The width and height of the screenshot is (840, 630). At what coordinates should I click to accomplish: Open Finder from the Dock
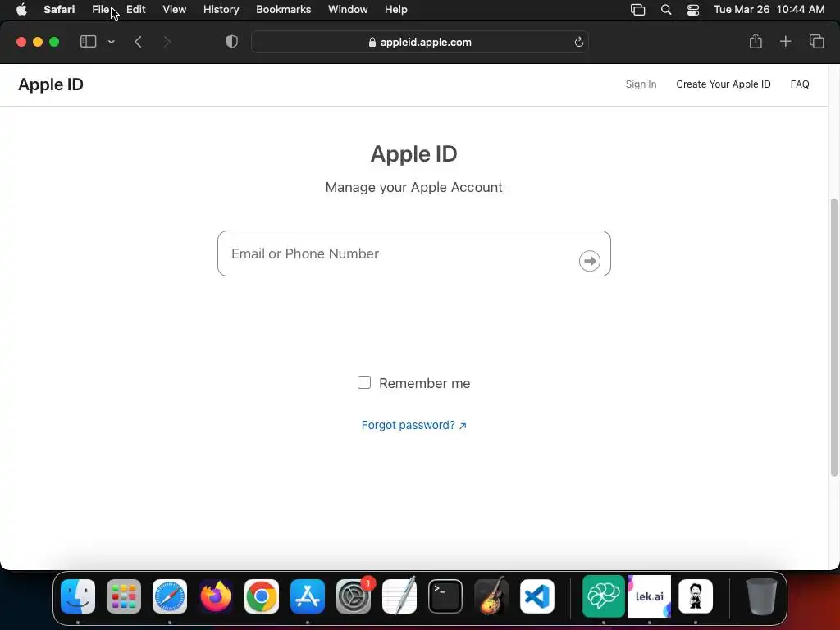coord(78,596)
